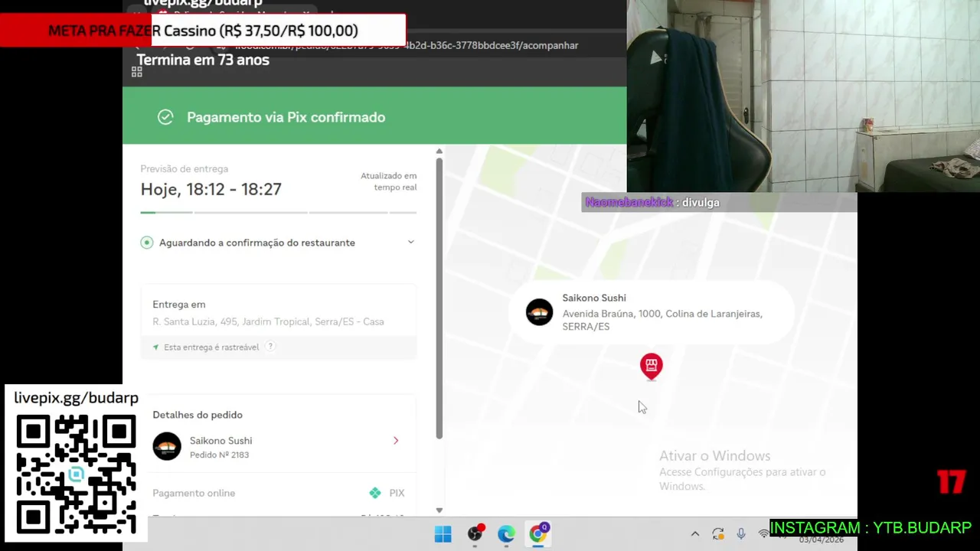Click the Saikono Sushi logo on map
The width and height of the screenshot is (980, 551).
click(x=539, y=312)
